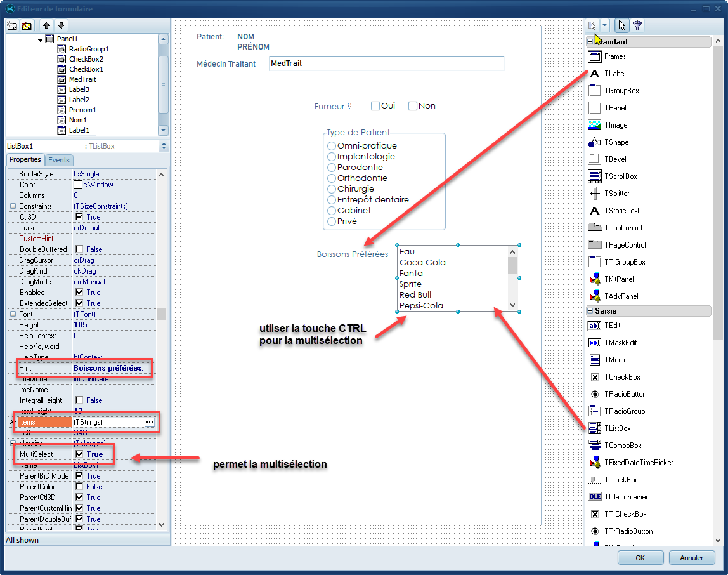Click the Color property clWindow swatch
The width and height of the screenshot is (728, 575).
tap(78, 185)
